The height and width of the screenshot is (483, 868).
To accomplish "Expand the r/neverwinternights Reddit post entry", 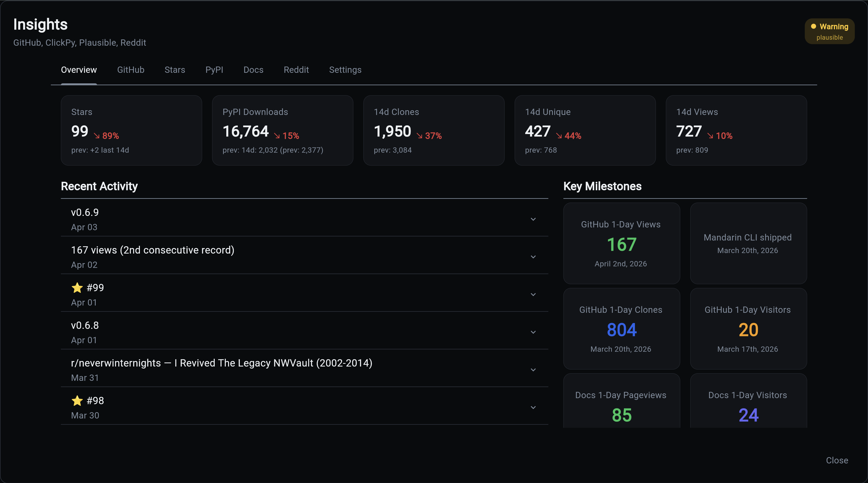I will pos(533,370).
